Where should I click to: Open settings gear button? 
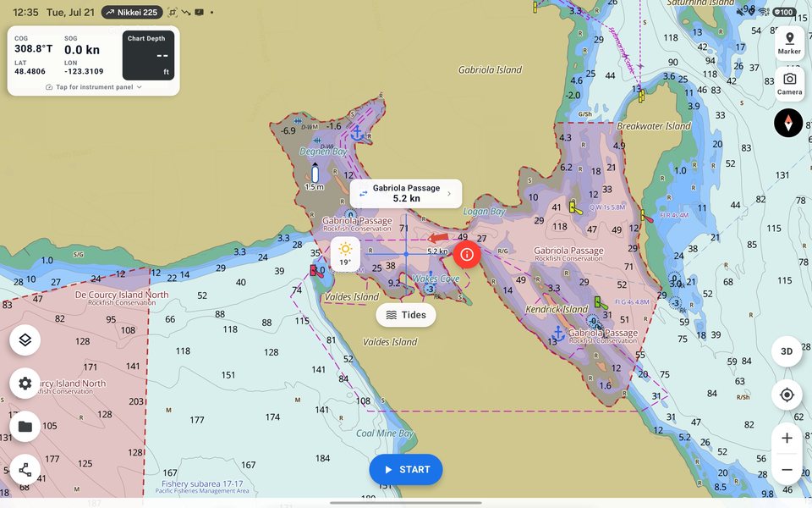(x=25, y=383)
